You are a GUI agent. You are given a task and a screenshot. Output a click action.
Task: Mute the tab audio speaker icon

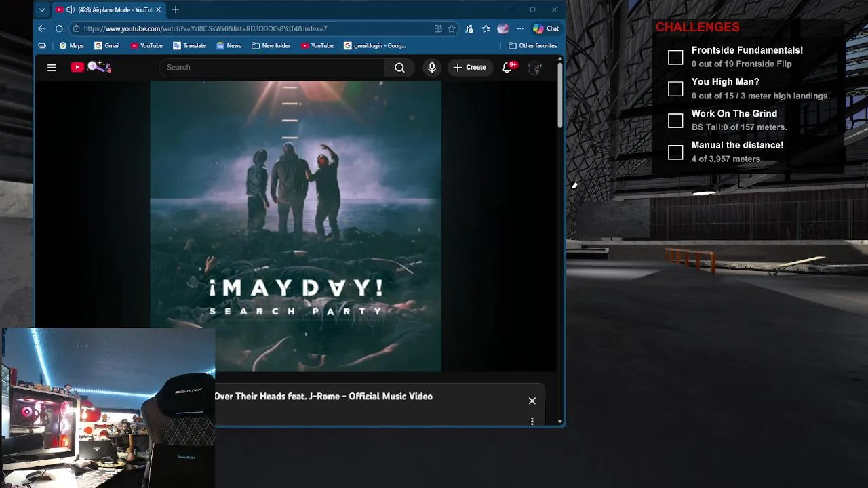coord(70,9)
